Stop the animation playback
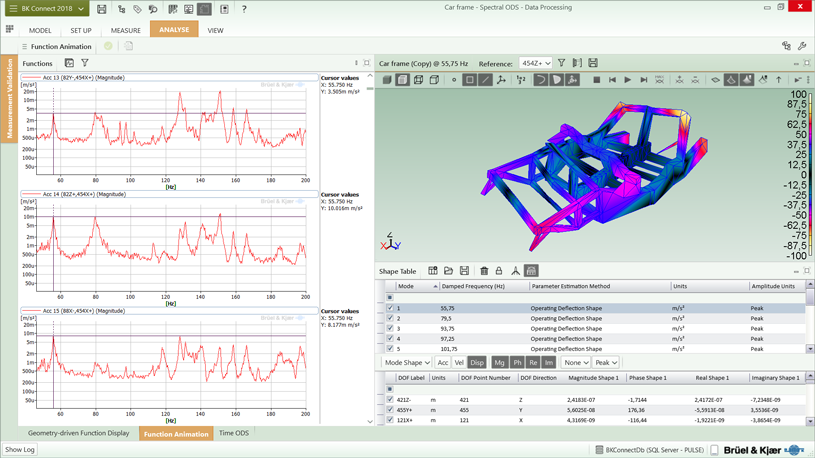 [x=597, y=80]
